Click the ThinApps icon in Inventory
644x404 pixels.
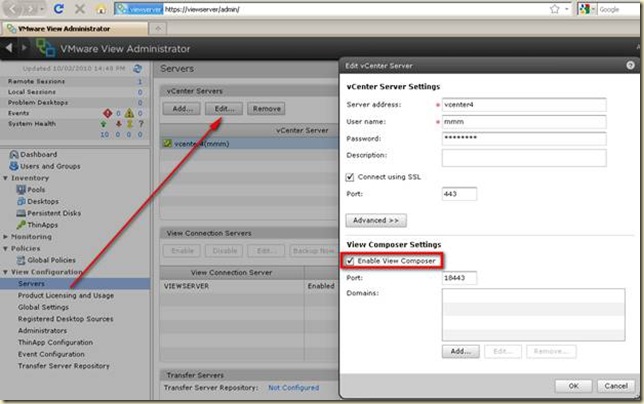pos(21,225)
